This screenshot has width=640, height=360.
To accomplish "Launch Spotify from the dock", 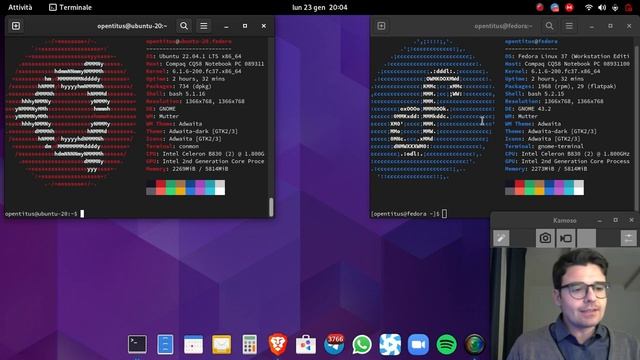I will (x=446, y=344).
